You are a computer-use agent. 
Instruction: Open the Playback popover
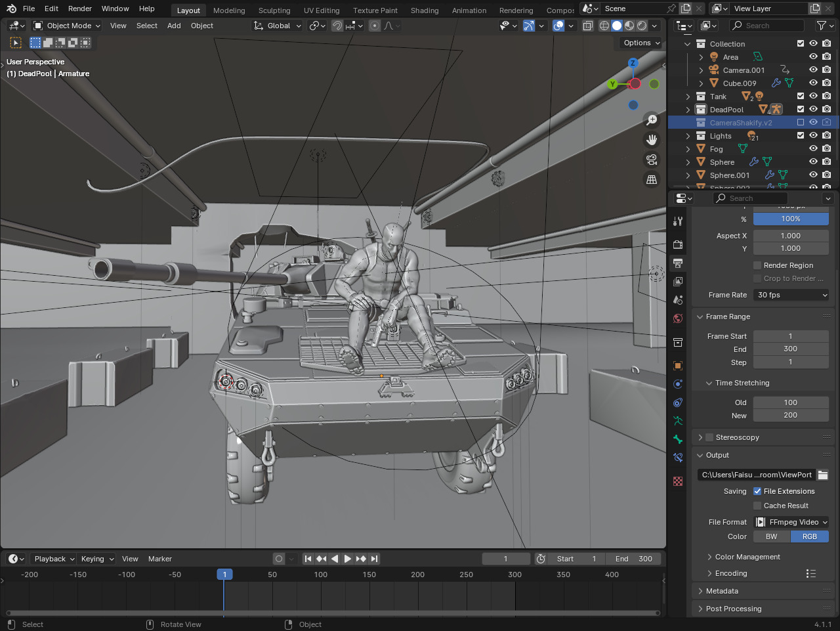tap(54, 559)
